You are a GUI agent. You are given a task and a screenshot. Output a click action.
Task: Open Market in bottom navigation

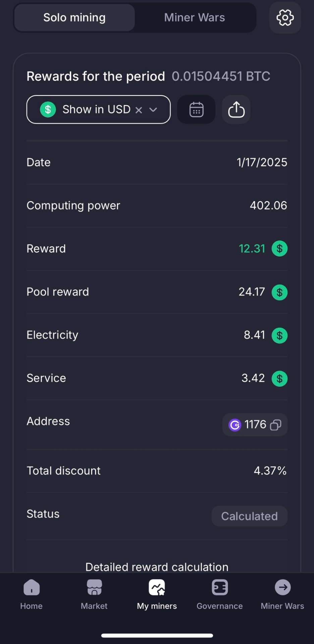click(x=94, y=594)
